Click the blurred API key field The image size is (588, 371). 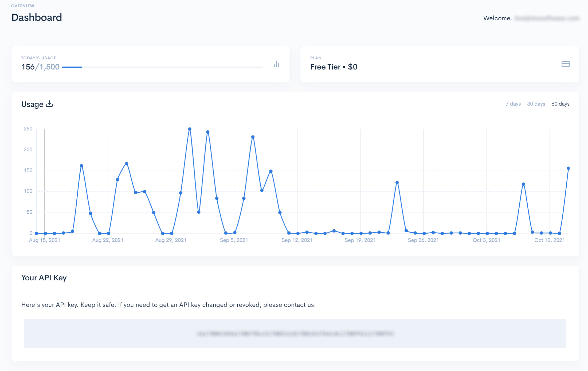tap(295, 333)
